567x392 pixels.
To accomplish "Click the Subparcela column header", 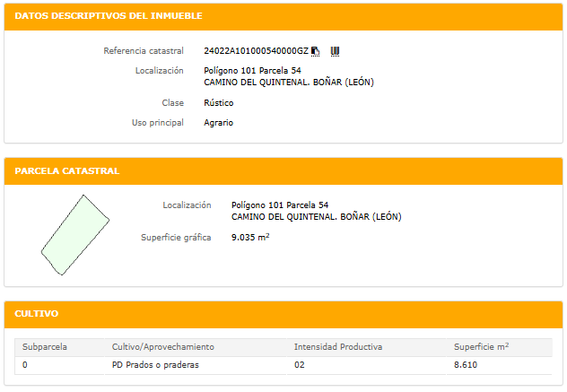I will [x=45, y=346].
